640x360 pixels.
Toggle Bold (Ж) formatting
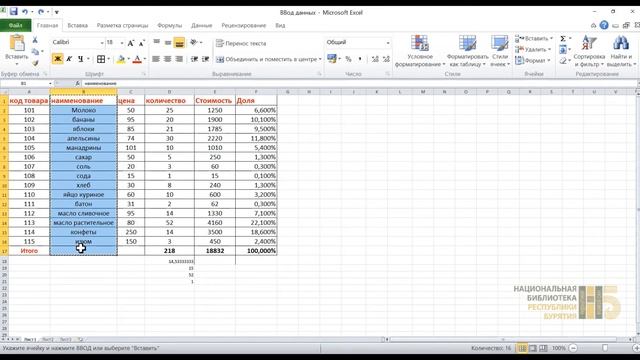58,59
